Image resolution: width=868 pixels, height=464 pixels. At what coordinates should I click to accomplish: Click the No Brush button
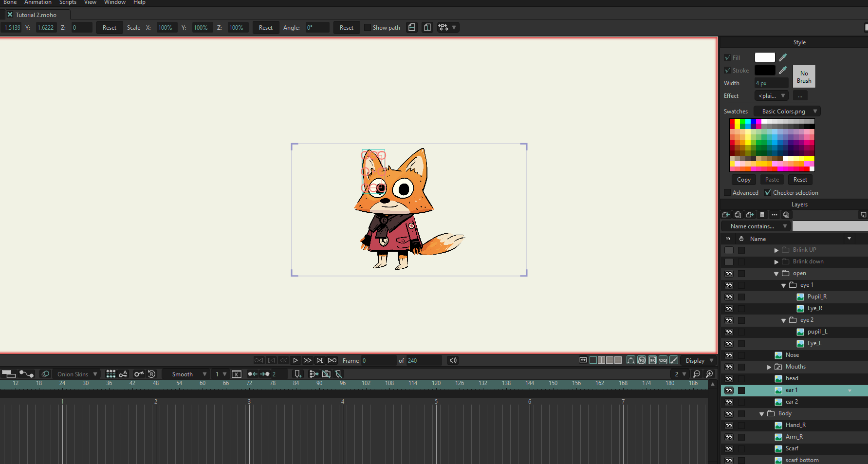[x=804, y=77]
